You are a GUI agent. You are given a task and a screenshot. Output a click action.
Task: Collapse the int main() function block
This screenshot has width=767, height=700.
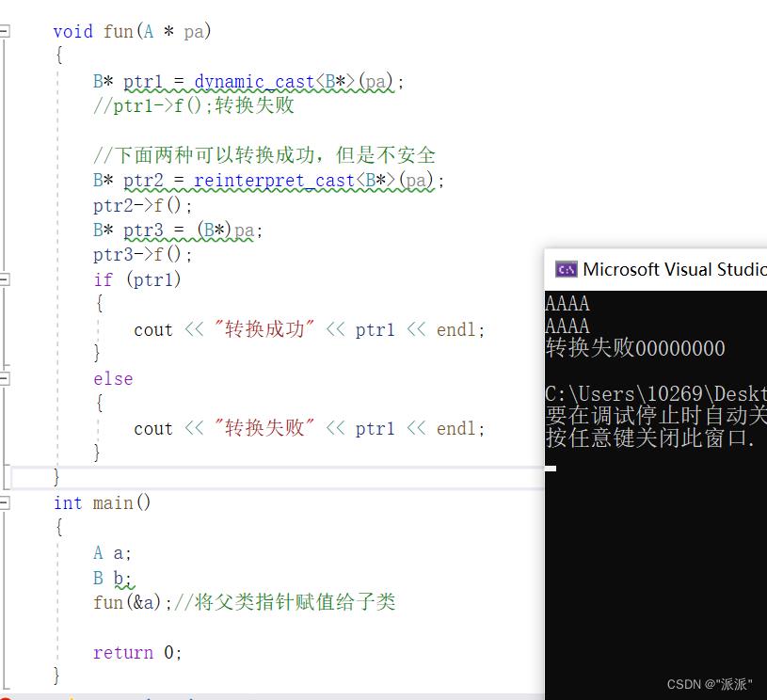(5, 502)
